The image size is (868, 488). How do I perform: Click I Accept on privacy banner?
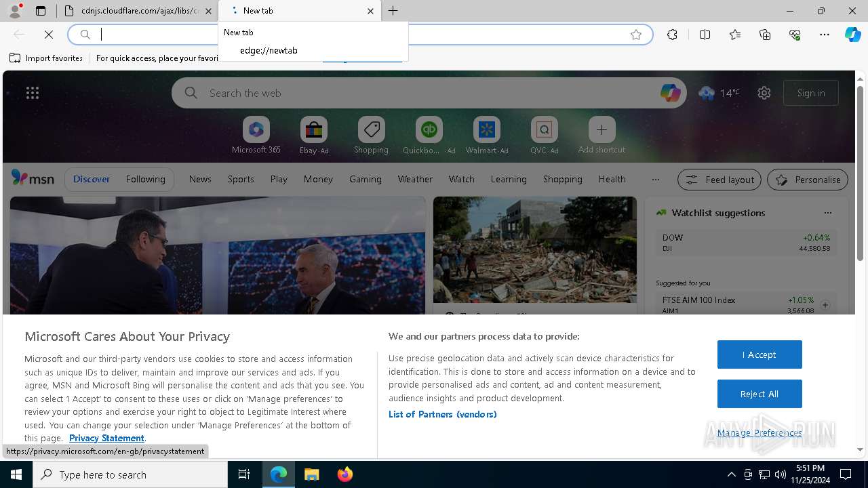pyautogui.click(x=759, y=354)
